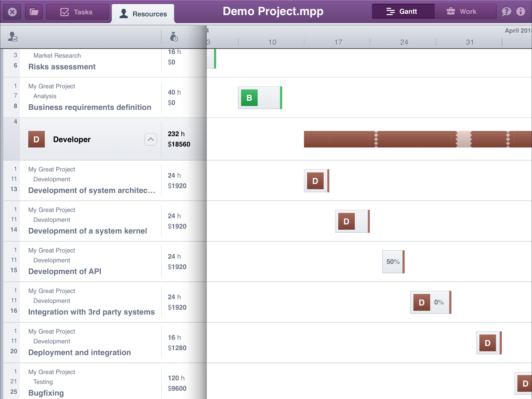Click the 40 h Business requirements value
Image resolution: width=532 pixels, height=399 pixels.
click(174, 92)
